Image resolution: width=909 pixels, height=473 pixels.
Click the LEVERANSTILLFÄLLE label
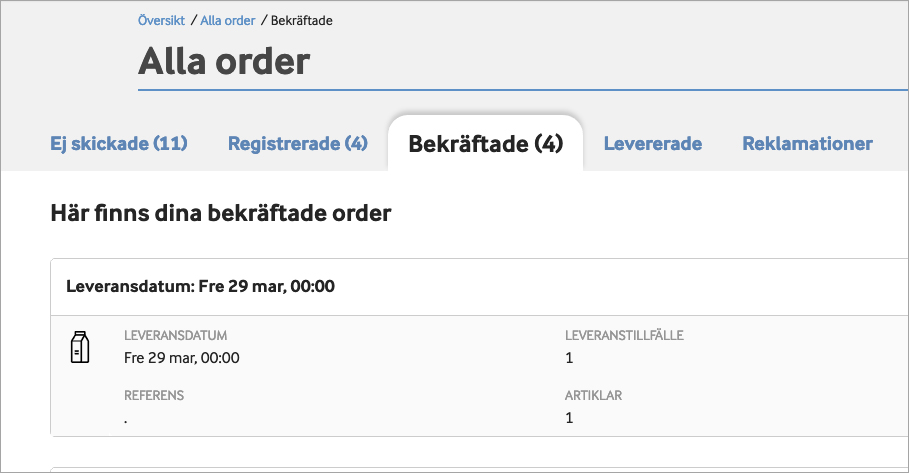(x=624, y=336)
